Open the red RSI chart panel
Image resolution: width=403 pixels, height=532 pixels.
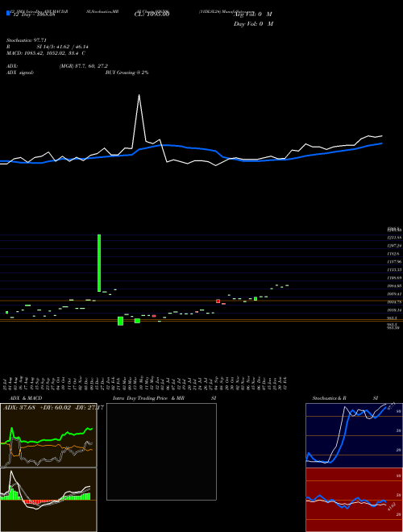point(354,500)
